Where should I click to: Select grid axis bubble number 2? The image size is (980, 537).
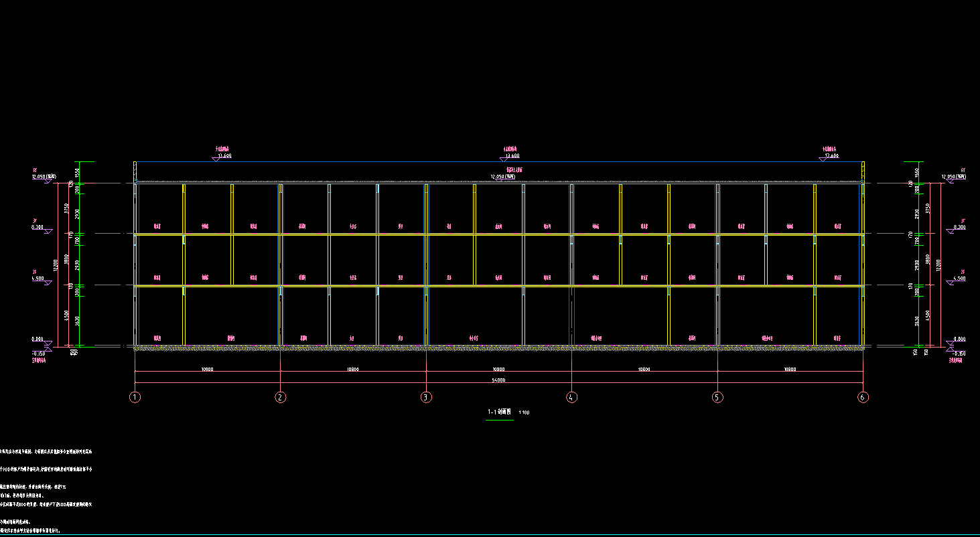[x=281, y=397]
